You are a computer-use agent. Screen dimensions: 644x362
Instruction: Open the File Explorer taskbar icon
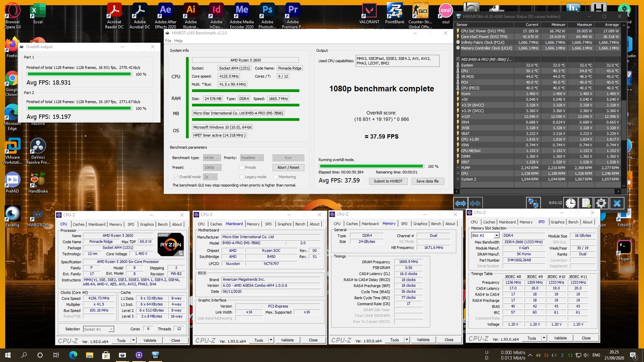pyautogui.click(x=90, y=355)
